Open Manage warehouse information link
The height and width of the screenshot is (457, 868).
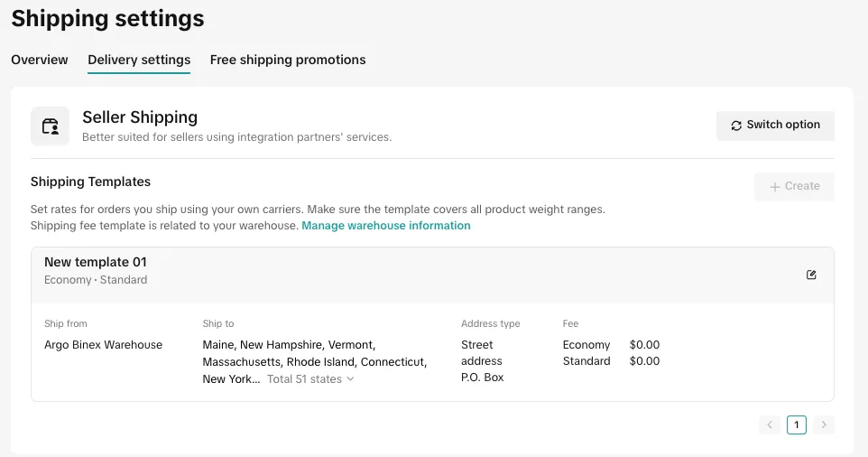coord(385,226)
